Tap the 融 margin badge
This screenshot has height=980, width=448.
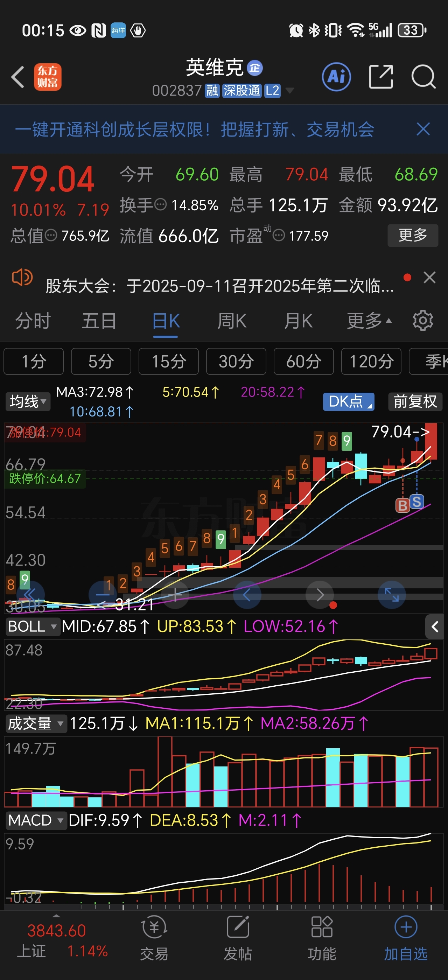212,91
